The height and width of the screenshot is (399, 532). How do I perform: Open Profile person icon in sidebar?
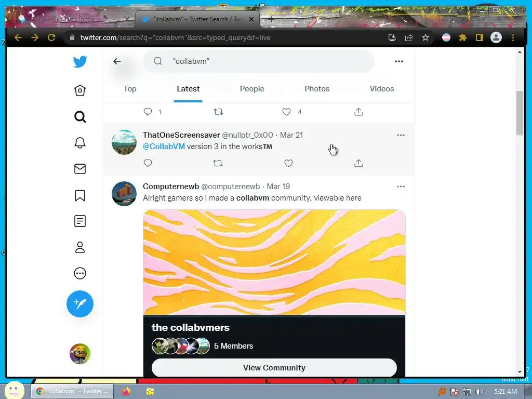[x=80, y=247]
